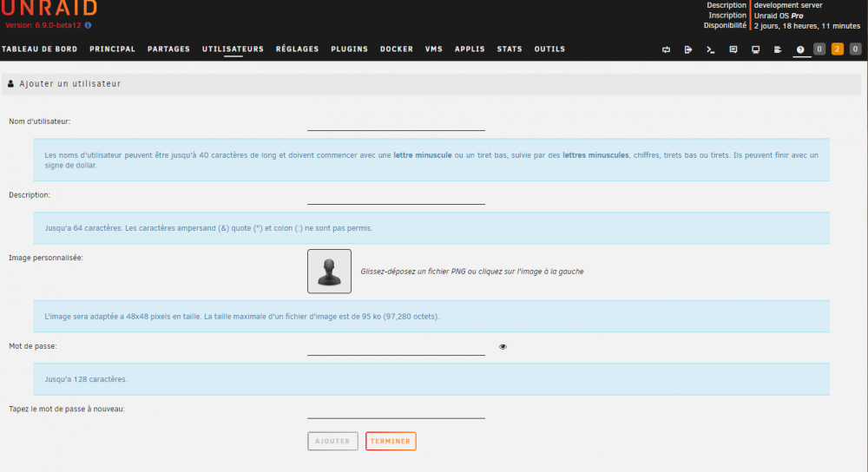Focus the Description input field
The image size is (868, 472).
(x=397, y=196)
